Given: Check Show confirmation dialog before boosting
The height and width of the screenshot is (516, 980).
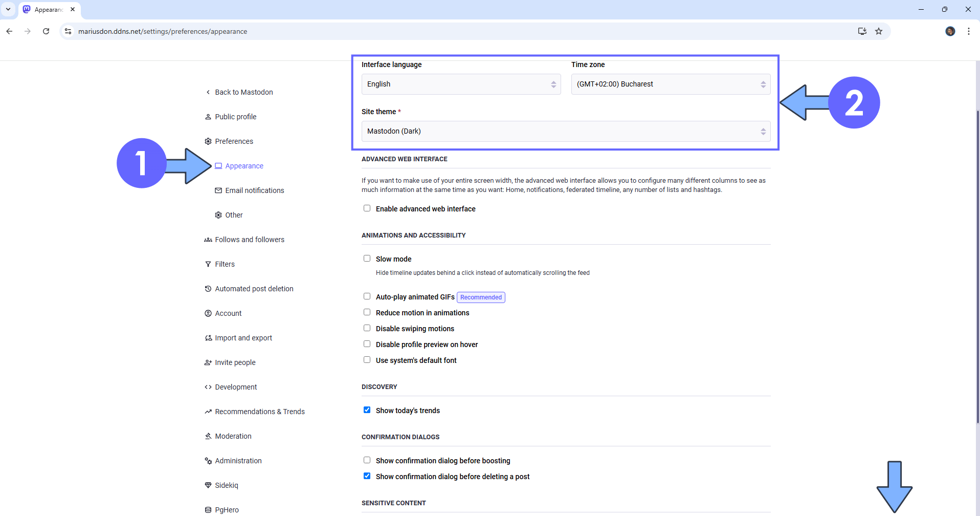Looking at the screenshot, I should click(367, 460).
